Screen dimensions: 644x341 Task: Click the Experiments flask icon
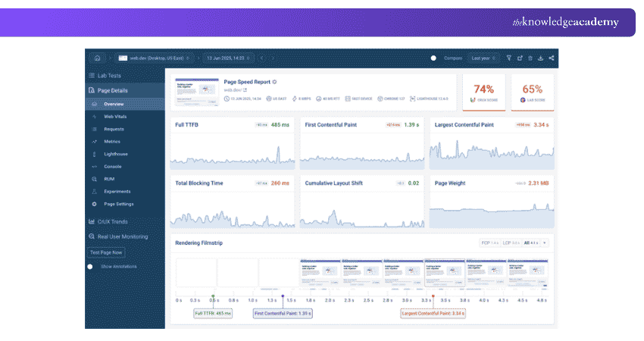(94, 192)
